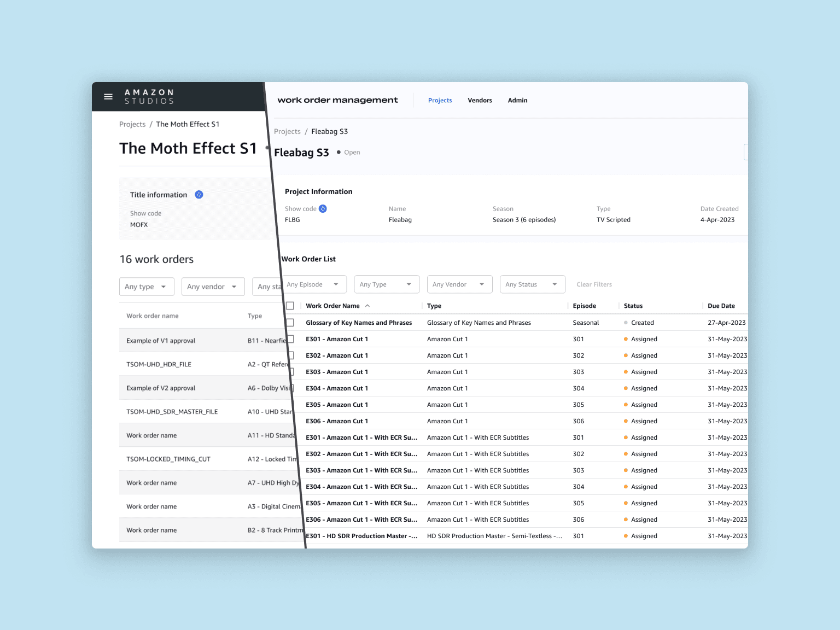The image size is (840, 630).
Task: Click the Created status indicator on Glossary row
Action: click(x=626, y=323)
